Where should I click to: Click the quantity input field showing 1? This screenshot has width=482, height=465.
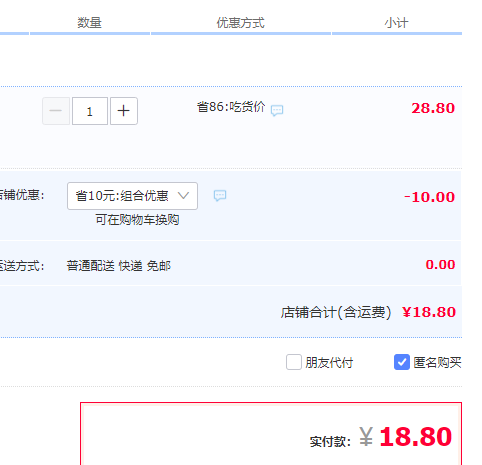[90, 111]
